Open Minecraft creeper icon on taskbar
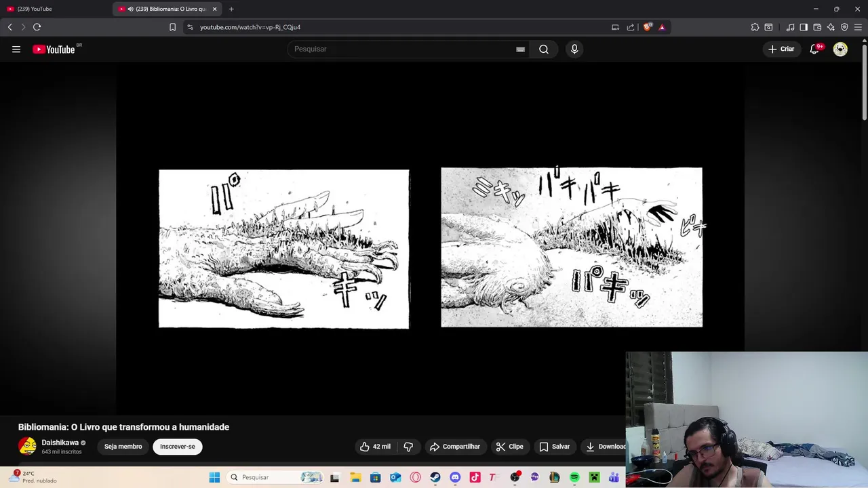 594,477
